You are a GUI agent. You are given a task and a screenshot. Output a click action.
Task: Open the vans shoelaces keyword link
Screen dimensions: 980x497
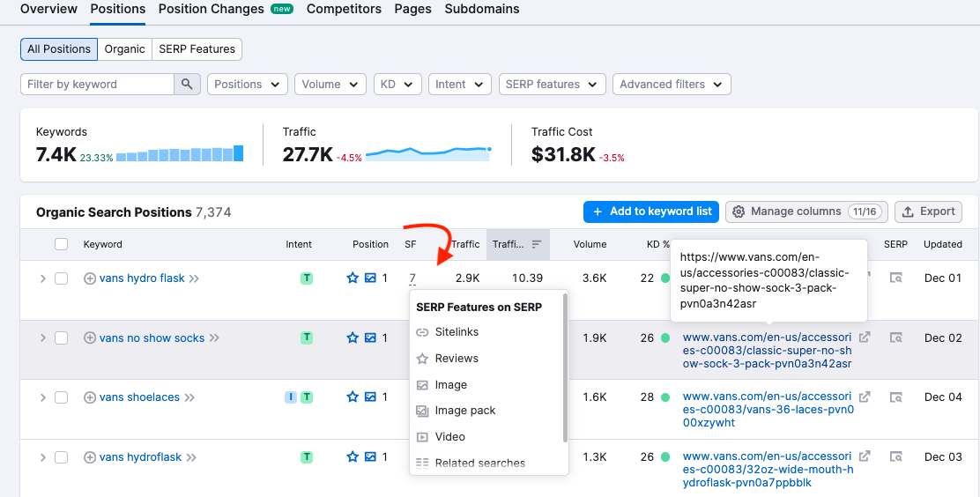tap(139, 397)
